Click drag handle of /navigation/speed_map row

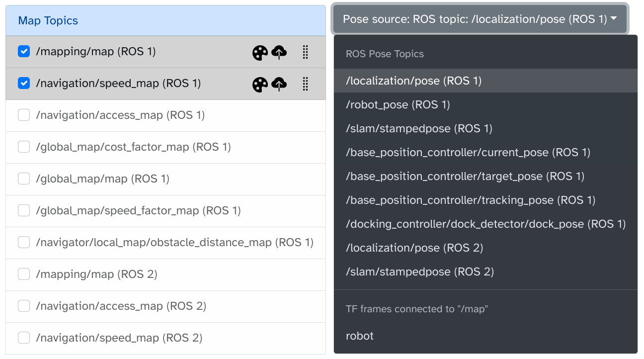click(306, 84)
